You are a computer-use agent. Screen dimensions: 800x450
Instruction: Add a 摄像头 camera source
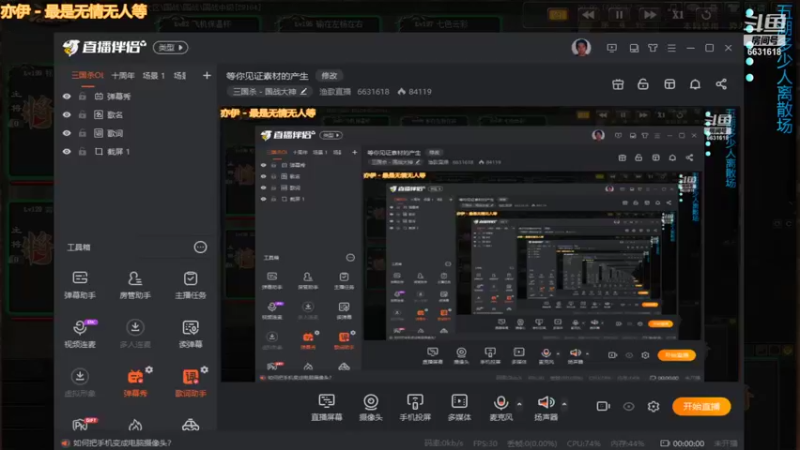tap(371, 407)
